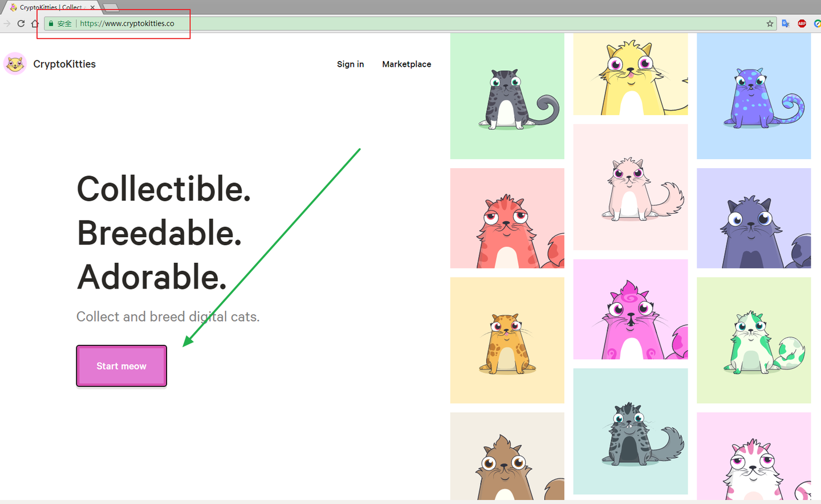The image size is (821, 504).
Task: Select the purple spotted cat on blue
Action: tap(754, 96)
